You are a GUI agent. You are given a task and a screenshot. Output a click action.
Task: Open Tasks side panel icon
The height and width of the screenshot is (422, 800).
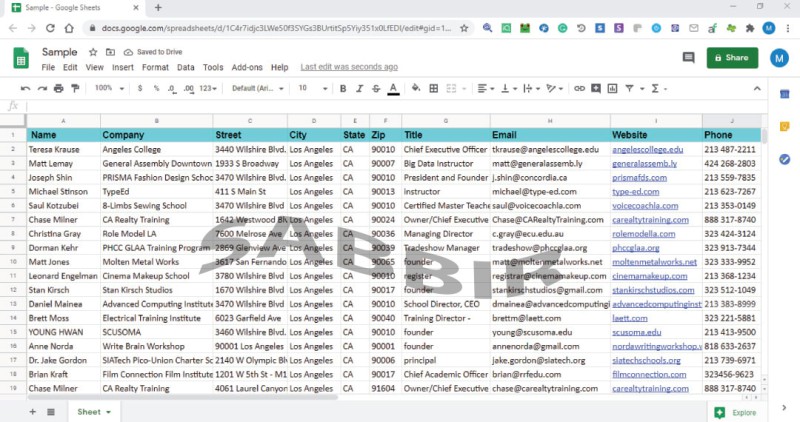785,159
